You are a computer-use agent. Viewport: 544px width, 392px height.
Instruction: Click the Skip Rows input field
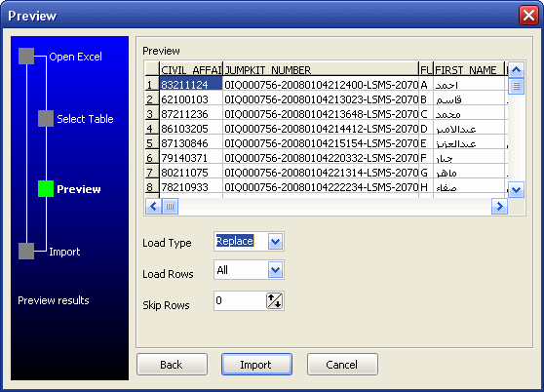pyautogui.click(x=240, y=300)
